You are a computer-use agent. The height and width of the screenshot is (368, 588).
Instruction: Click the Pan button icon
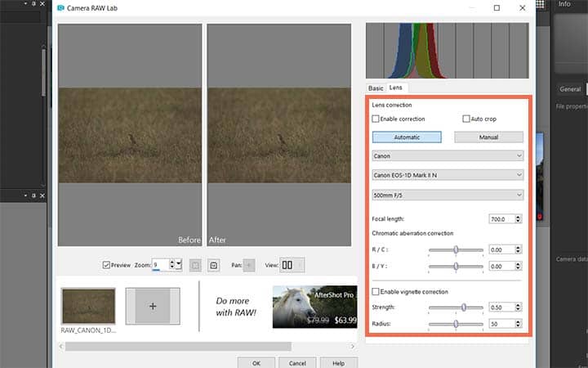click(248, 265)
